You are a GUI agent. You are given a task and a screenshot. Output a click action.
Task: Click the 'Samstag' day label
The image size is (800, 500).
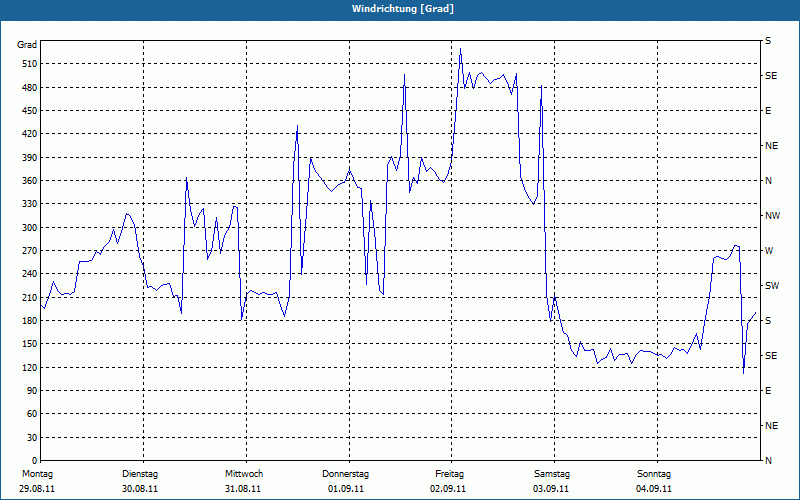(x=552, y=474)
